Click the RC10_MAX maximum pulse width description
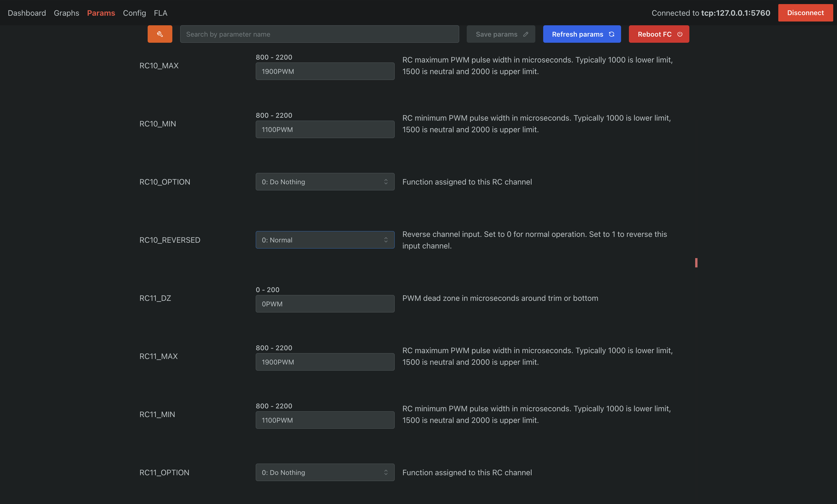Viewport: 837px width, 504px height. click(x=537, y=66)
